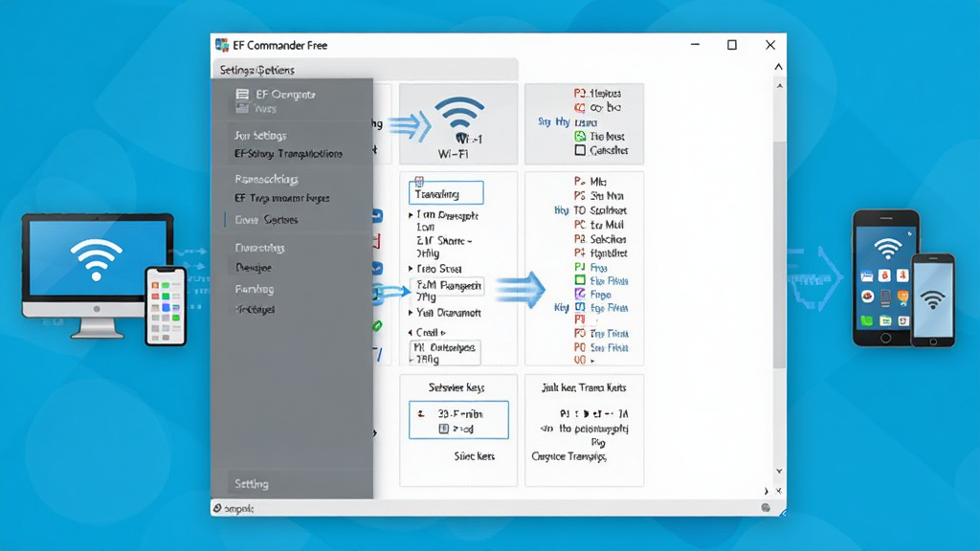Click the EF Commander Free title bar app icon
980x551 pixels.
[x=222, y=45]
